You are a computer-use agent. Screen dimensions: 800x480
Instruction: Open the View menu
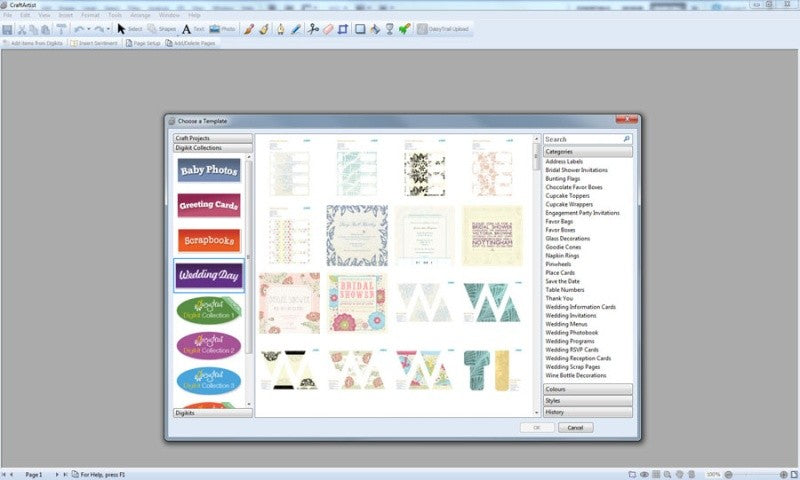(44, 15)
